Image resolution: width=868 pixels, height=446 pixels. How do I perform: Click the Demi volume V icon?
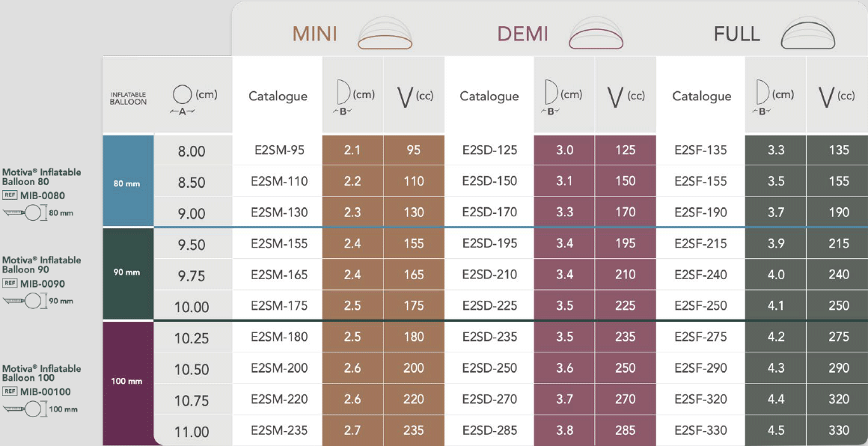tap(617, 97)
